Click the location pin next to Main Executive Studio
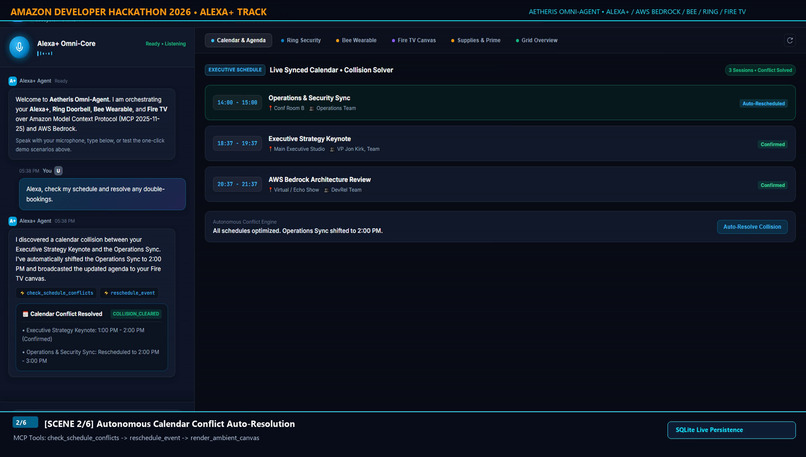This screenshot has width=806, height=457. tap(270, 149)
